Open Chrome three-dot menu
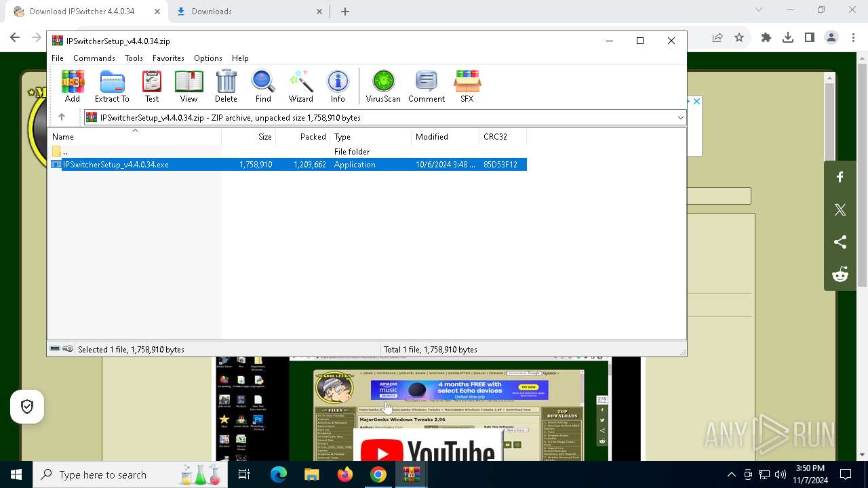The height and width of the screenshot is (488, 868). point(853,38)
